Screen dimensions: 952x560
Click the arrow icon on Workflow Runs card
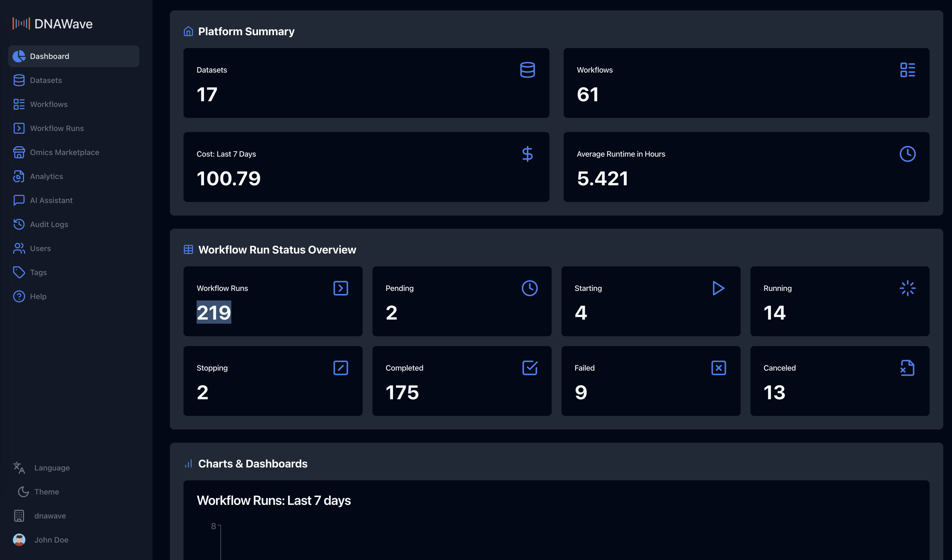341,288
